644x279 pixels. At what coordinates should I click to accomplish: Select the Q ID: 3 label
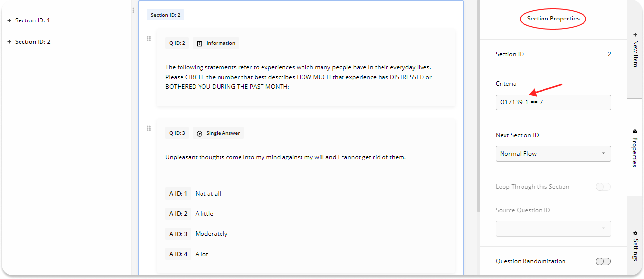[177, 133]
